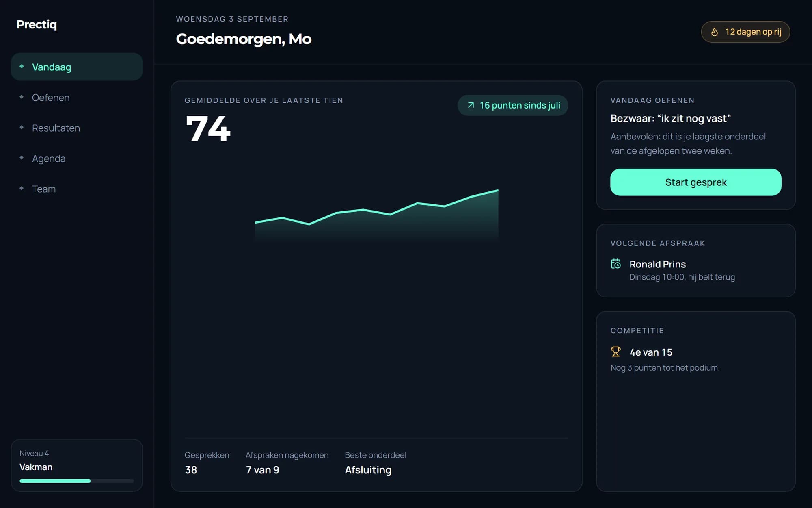Click the upward arrow icon in the points badge
This screenshot has height=508, width=812.
[x=471, y=105]
